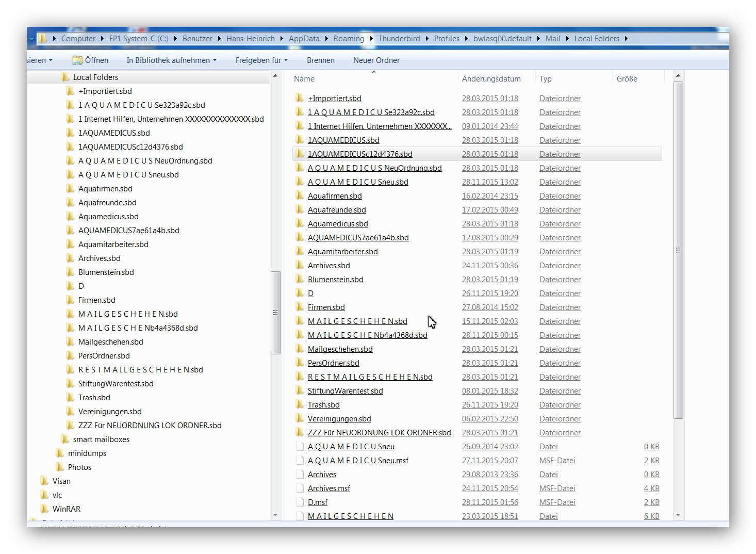Click folder icon of Firmen.sbd in file list
This screenshot has width=756, height=554.
[300, 307]
